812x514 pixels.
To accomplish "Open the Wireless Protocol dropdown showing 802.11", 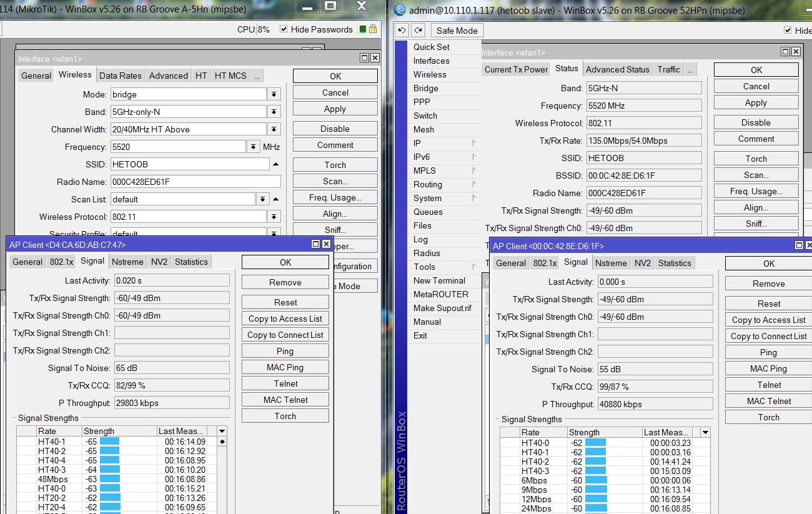I will (274, 217).
